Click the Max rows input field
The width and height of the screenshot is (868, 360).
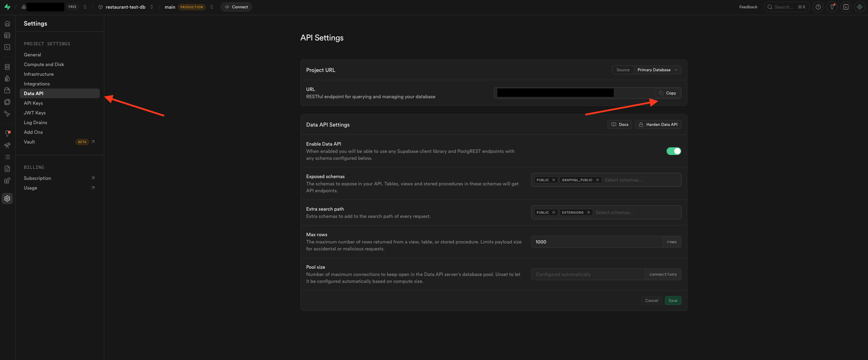(597, 242)
